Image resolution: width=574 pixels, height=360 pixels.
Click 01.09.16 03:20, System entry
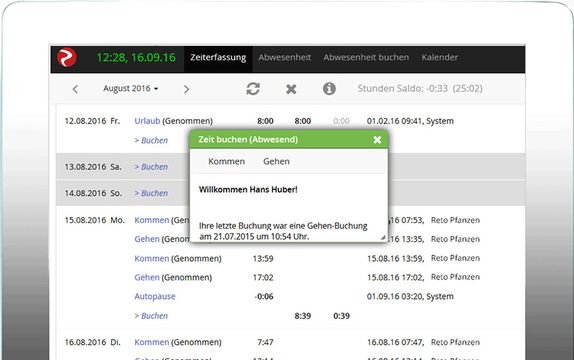tap(410, 297)
